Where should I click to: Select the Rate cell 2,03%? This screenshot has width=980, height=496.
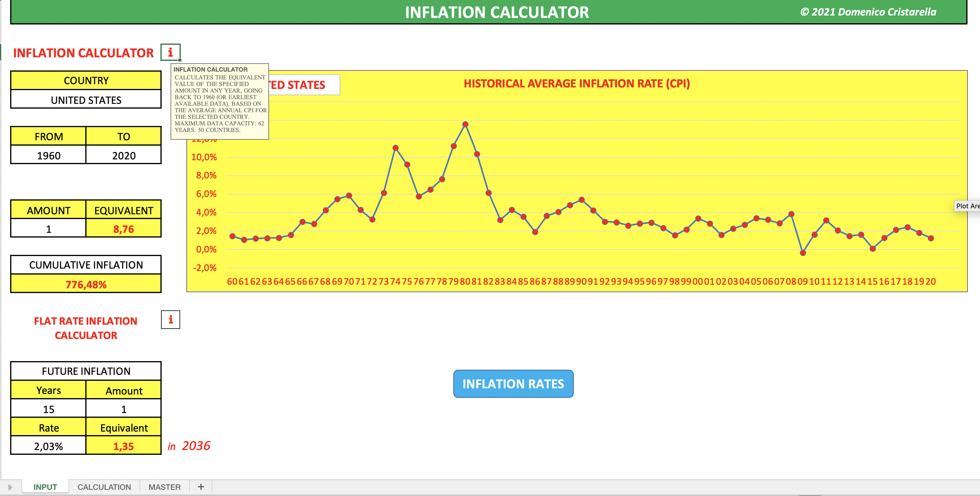(x=48, y=446)
